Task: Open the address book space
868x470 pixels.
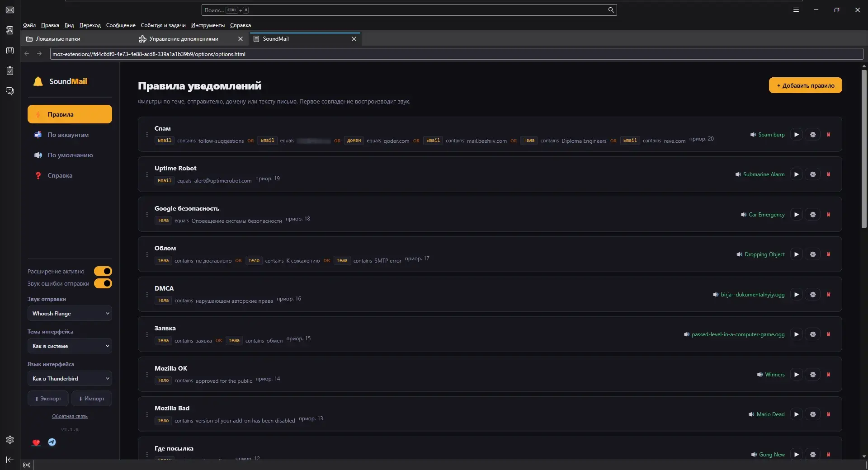Action: [10, 30]
